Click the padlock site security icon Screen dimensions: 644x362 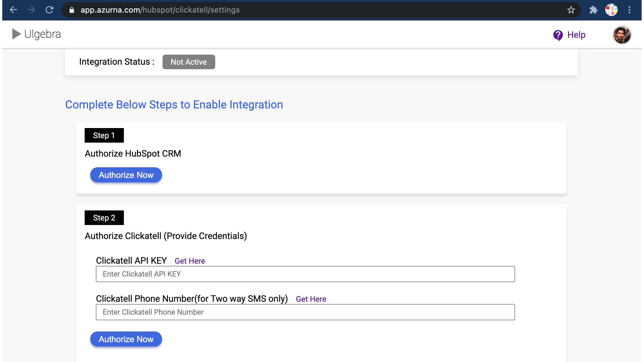(x=72, y=10)
